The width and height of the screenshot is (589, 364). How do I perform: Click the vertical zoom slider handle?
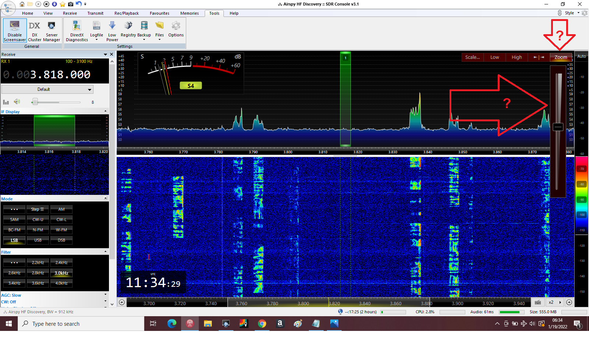pyautogui.click(x=558, y=127)
